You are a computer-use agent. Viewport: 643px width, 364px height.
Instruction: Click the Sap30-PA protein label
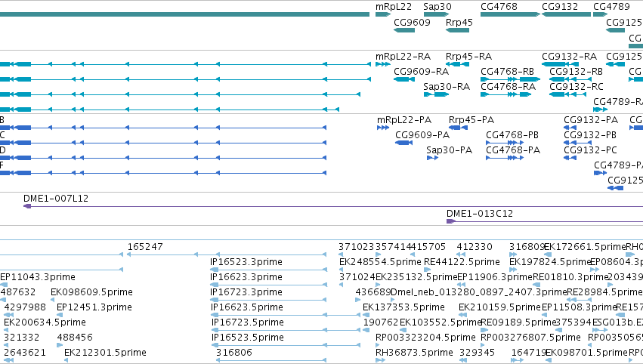(449, 150)
